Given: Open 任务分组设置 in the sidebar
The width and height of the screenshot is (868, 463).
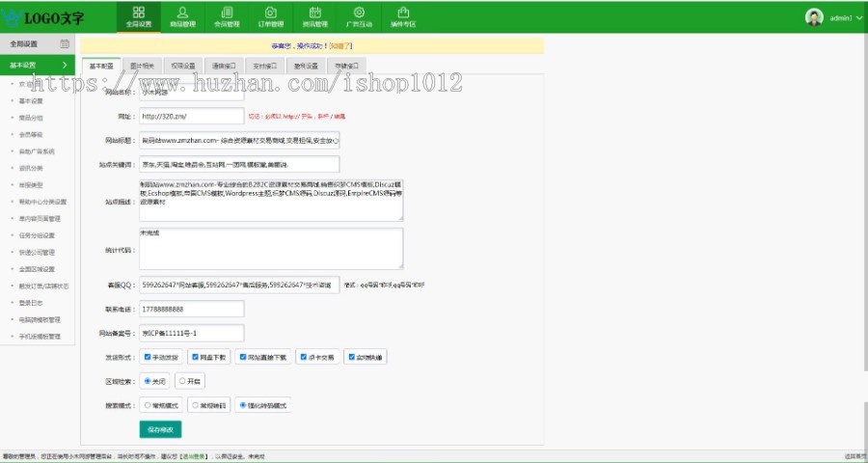Looking at the screenshot, I should click(37, 235).
